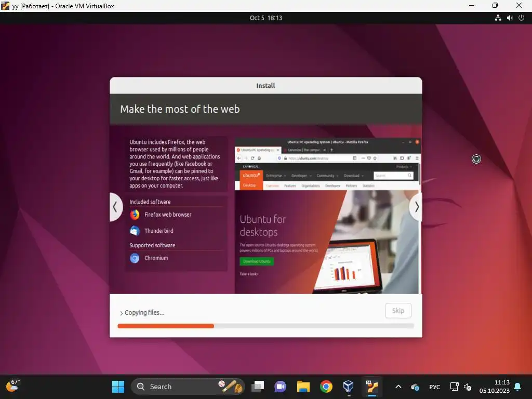Image resolution: width=532 pixels, height=399 pixels.
Task: Go to the previous installer slide
Action: (115, 207)
